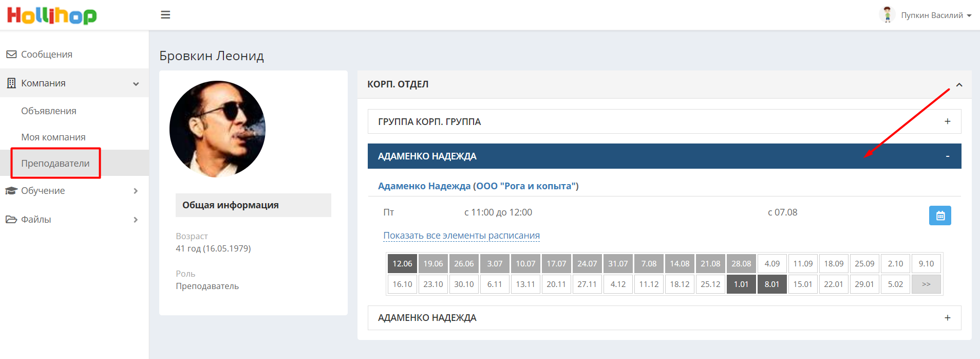Select lesson date 9.10
Screen dimensions: 980x359
tap(926, 264)
